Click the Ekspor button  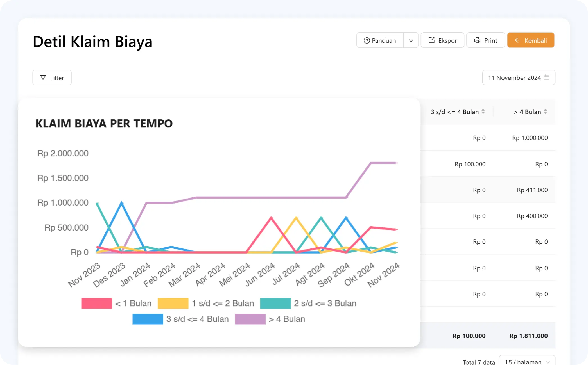point(442,40)
